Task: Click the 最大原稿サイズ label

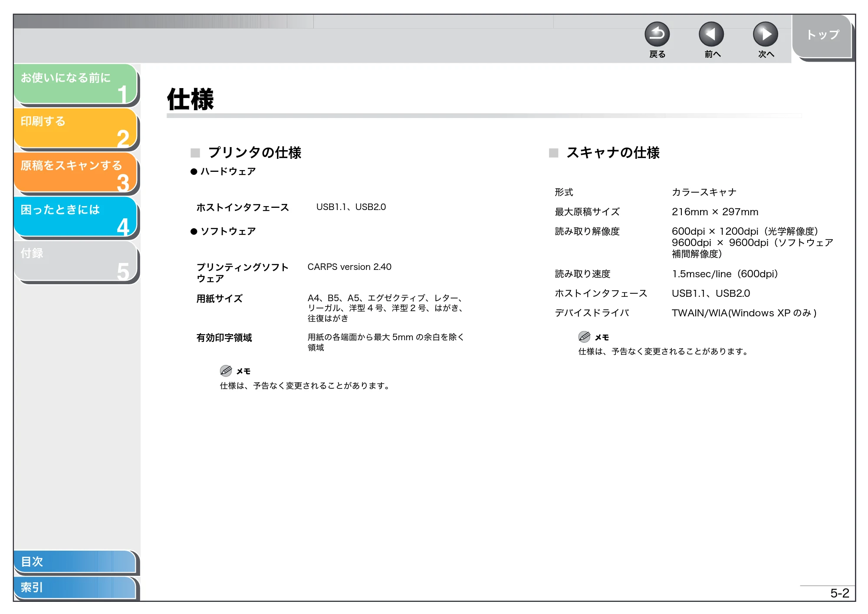Action: point(587,212)
